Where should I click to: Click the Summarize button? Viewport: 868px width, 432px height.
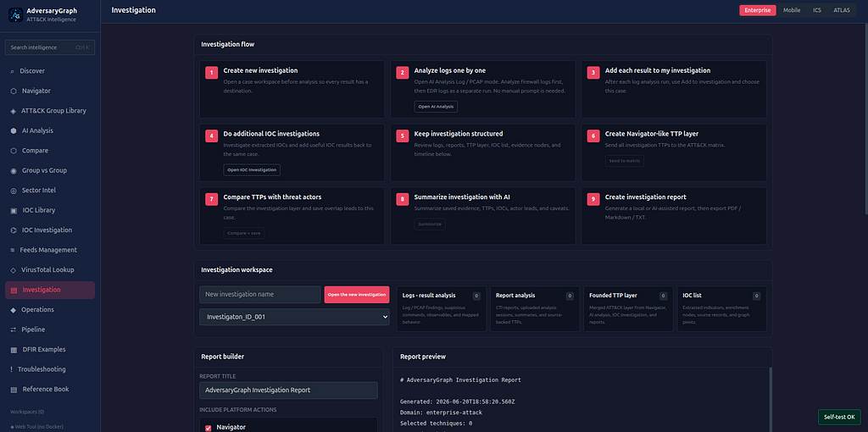pyautogui.click(x=430, y=224)
